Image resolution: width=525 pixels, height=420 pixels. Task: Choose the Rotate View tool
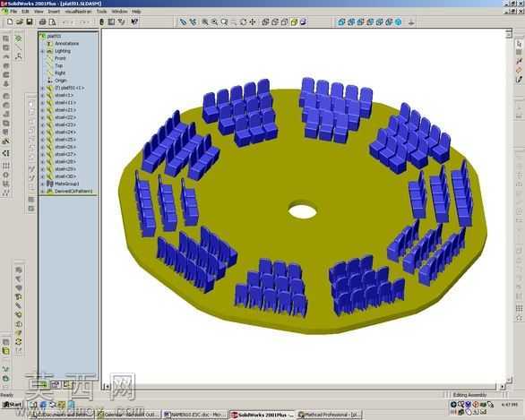244,22
